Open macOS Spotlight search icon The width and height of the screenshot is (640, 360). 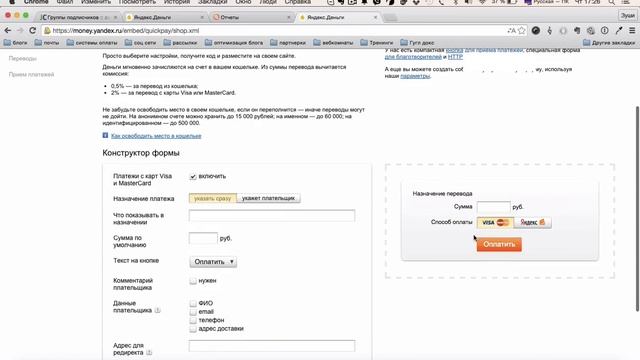(611, 2)
